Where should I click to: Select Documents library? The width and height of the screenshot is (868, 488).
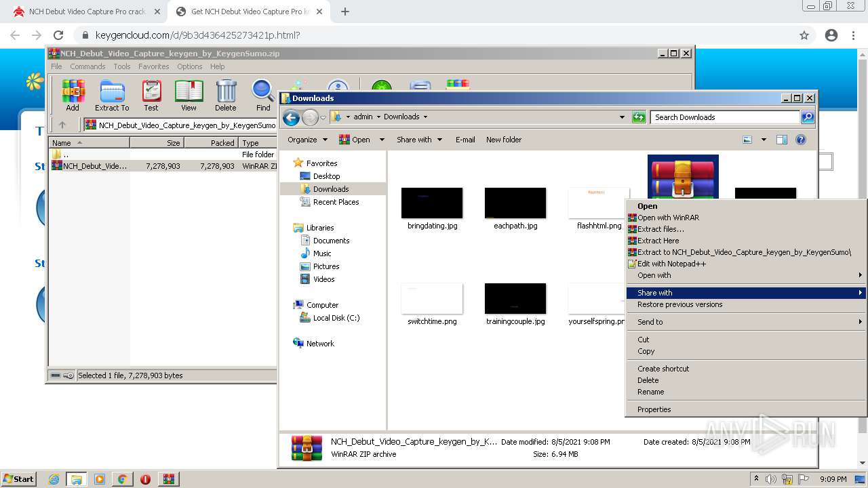pos(331,241)
